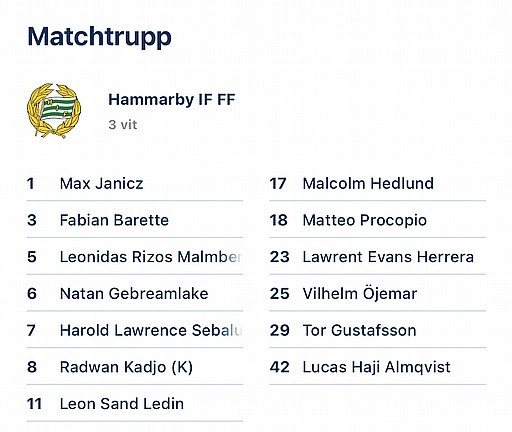Open Harold Lawrence Sebalu's player entry
This screenshot has height=432, width=512.
click(135, 330)
